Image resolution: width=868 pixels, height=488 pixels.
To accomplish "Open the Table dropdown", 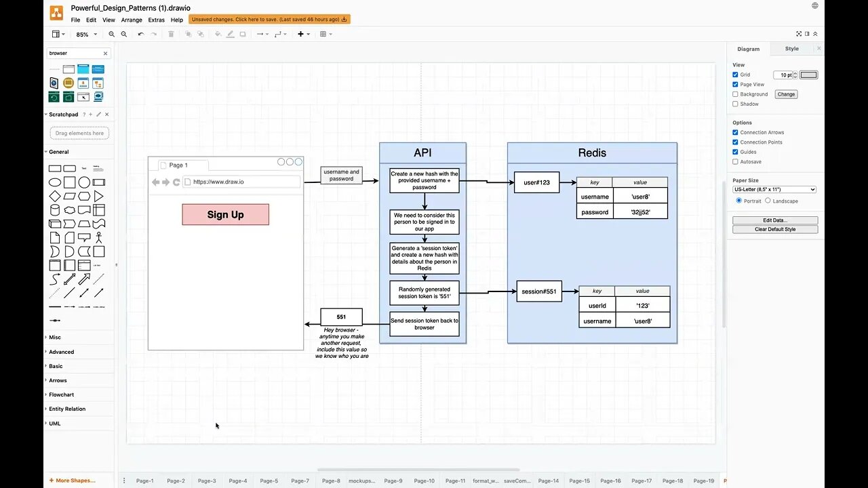I will coord(325,34).
